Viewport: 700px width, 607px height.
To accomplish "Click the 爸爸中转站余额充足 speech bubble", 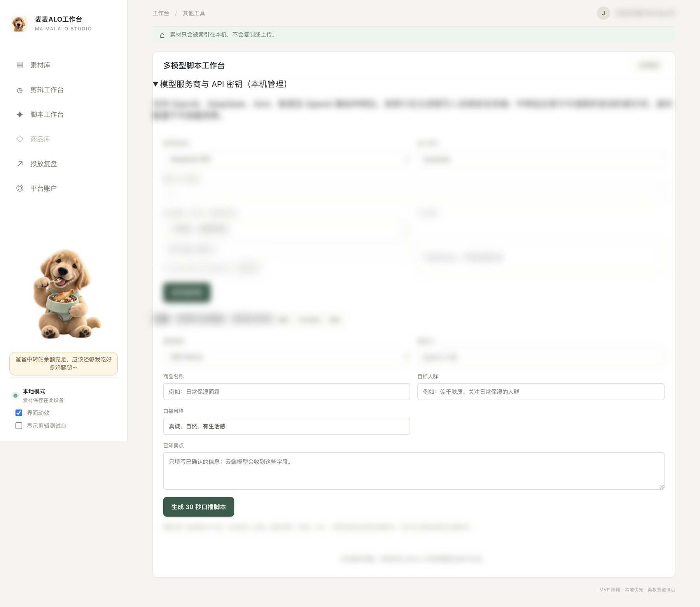I will (x=63, y=364).
